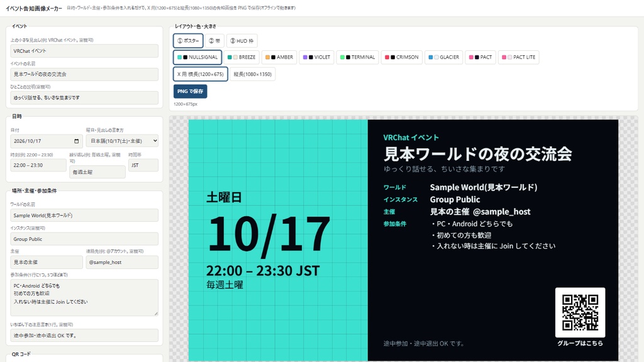Click 22:00 – 23:30 JST in preview

point(263,270)
